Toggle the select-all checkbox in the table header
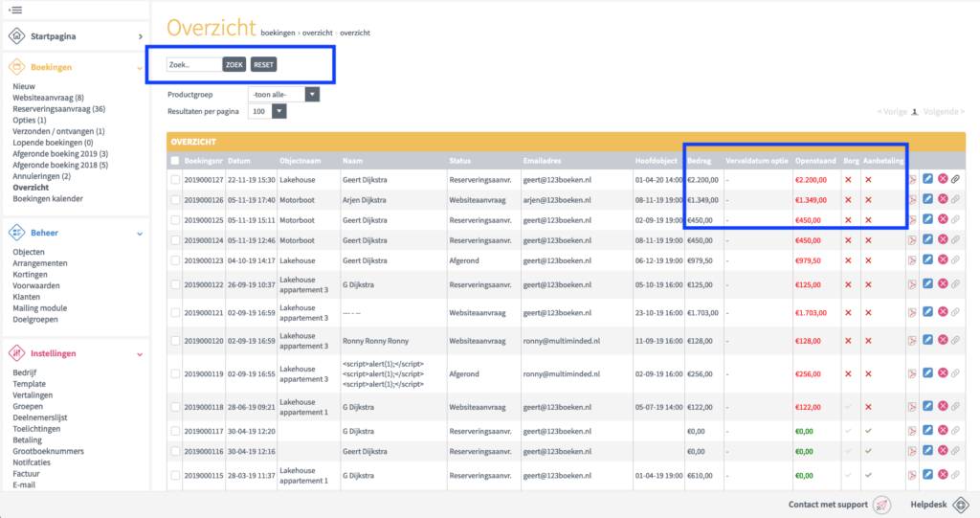Screen dimensions: 980x518 click(175, 161)
